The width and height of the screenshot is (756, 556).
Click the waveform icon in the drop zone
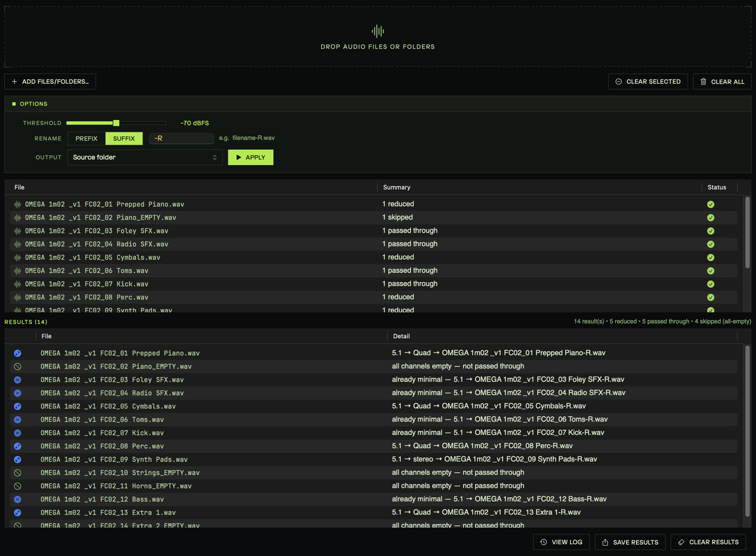377,31
